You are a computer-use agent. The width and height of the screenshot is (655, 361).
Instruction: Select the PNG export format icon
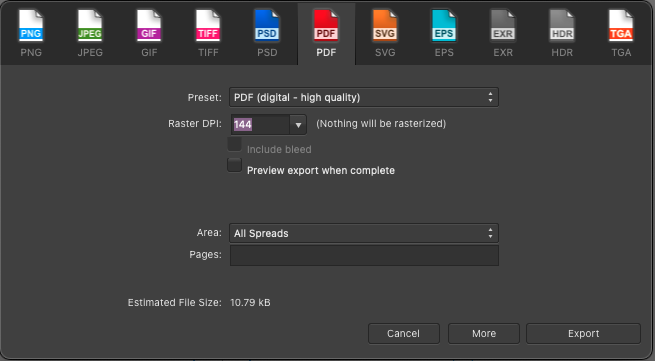pyautogui.click(x=31, y=26)
